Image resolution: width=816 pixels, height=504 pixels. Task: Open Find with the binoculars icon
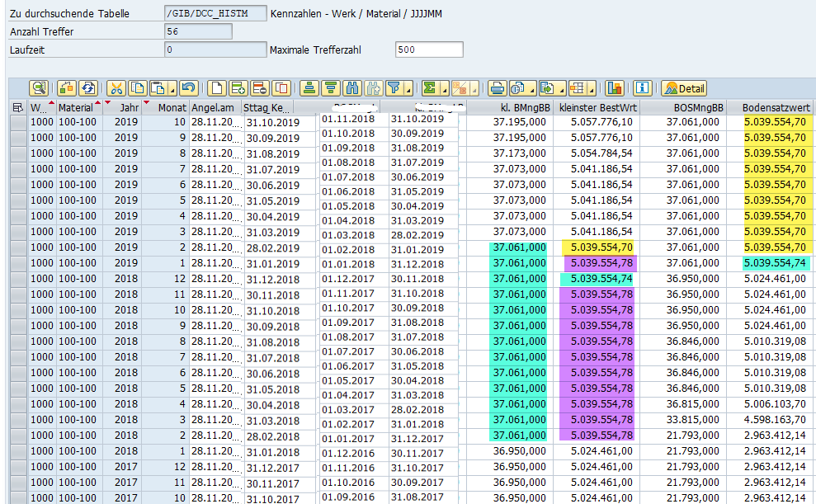coord(352,88)
